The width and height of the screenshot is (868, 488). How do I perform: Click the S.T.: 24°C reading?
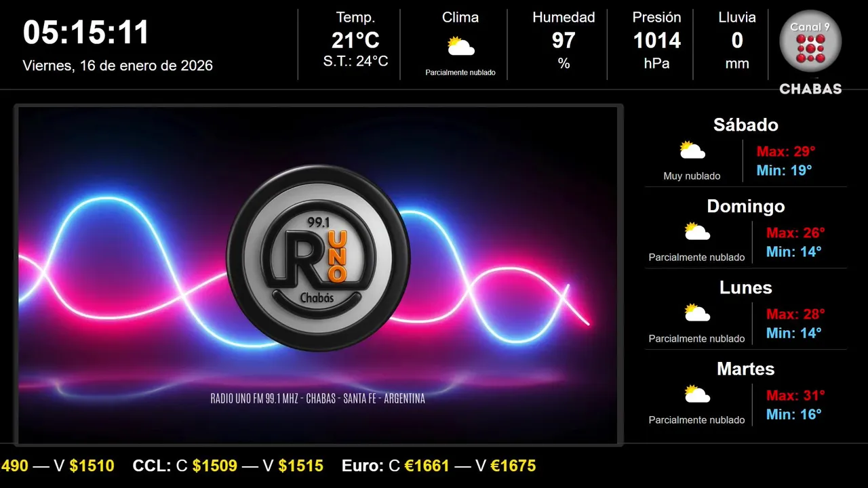tap(355, 62)
